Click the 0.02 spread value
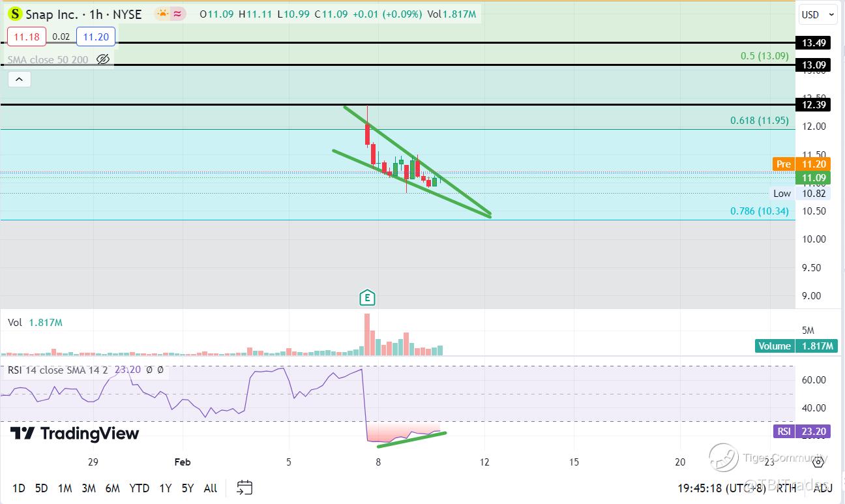The width and height of the screenshot is (845, 504). pyautogui.click(x=61, y=37)
